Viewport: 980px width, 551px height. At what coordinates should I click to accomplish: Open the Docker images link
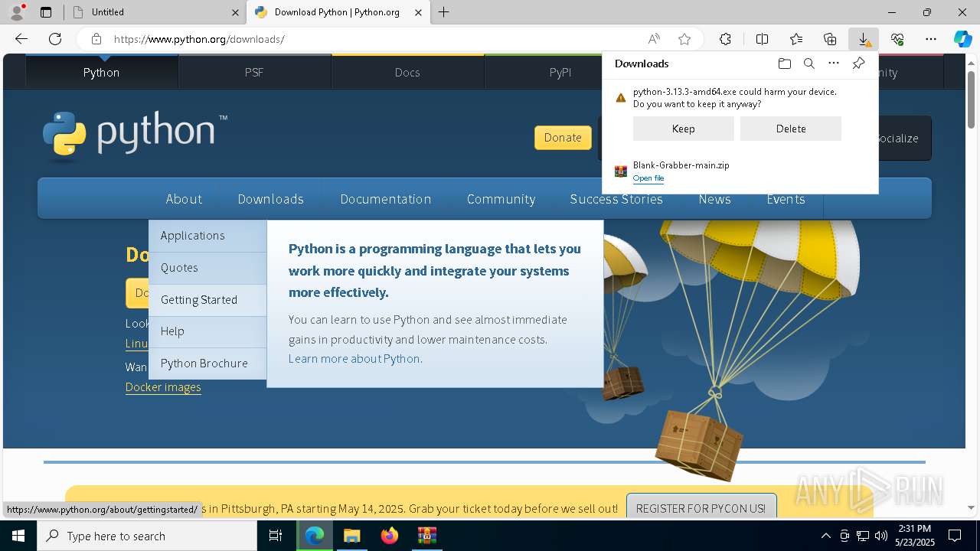tap(163, 387)
